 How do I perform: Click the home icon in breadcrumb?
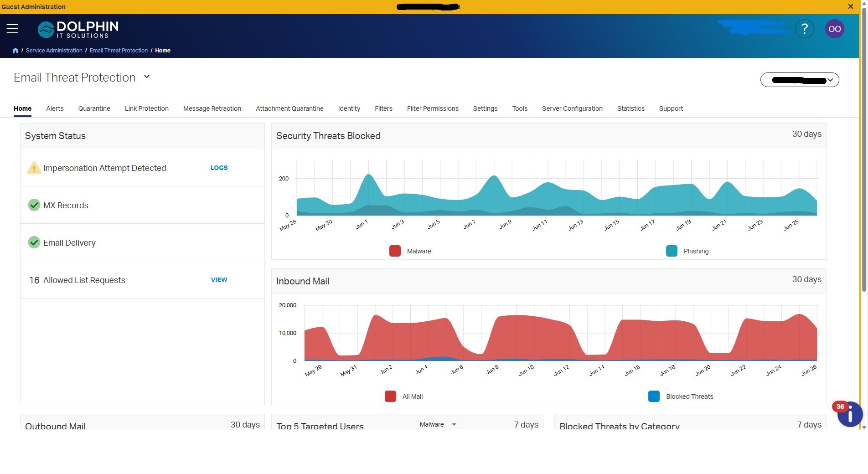pos(15,51)
